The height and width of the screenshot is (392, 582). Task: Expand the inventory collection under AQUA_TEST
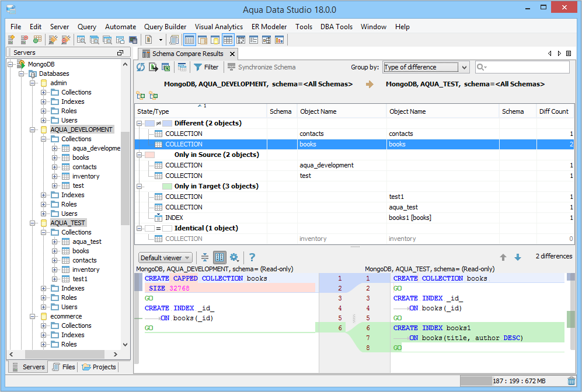click(54, 269)
